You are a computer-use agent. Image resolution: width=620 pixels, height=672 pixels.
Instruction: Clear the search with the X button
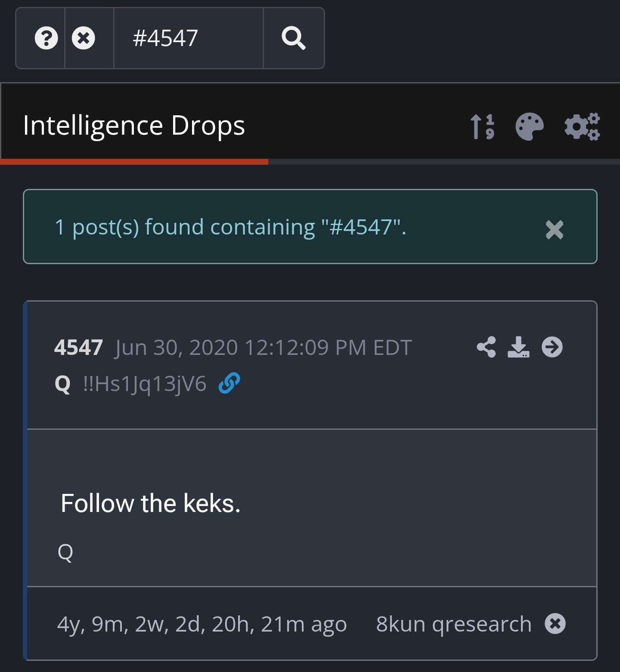84,38
